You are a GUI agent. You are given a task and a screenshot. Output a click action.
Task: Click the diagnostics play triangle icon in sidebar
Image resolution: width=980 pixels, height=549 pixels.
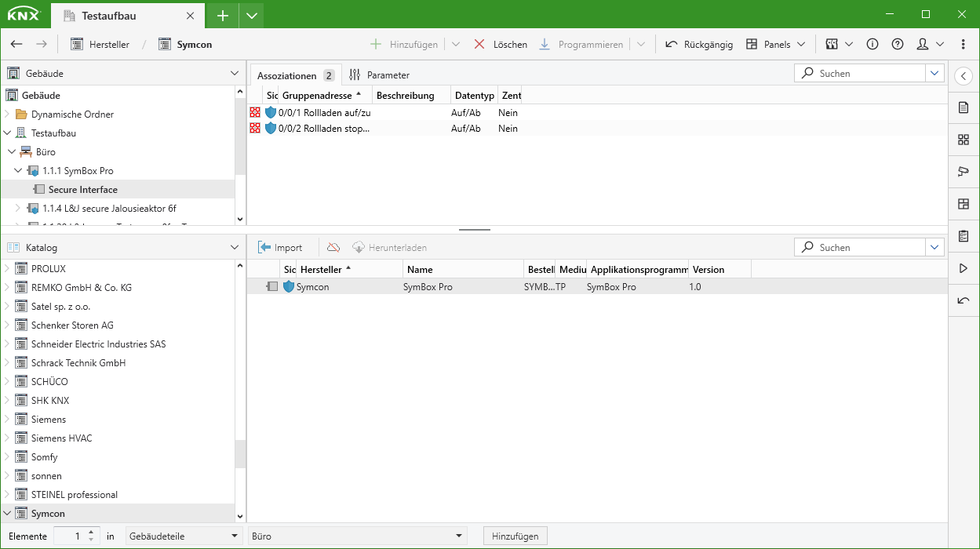(x=964, y=267)
